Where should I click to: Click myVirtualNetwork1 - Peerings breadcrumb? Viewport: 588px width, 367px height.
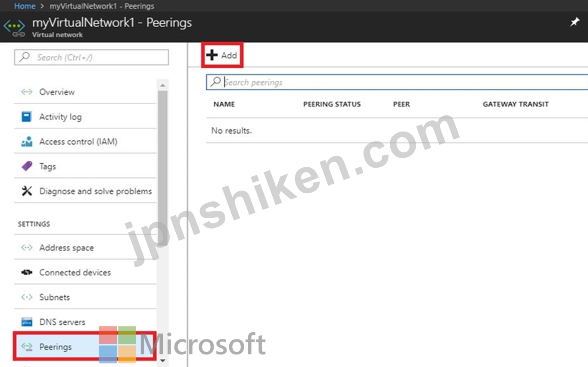[x=102, y=6]
